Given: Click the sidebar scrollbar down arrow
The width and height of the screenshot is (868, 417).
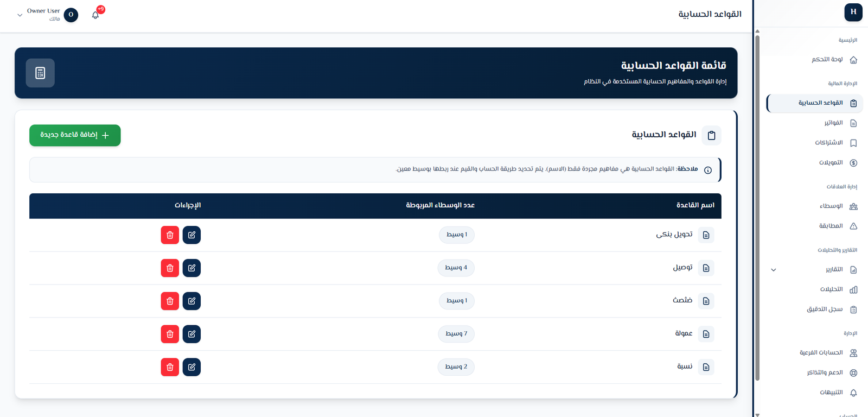Looking at the screenshot, I should [757, 414].
